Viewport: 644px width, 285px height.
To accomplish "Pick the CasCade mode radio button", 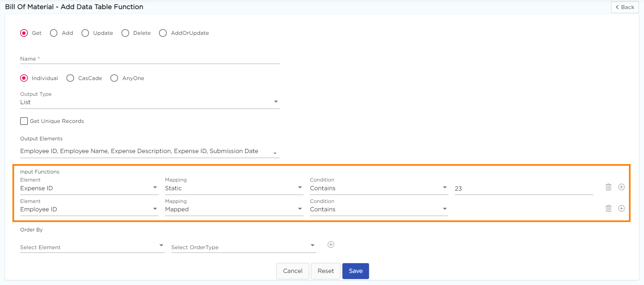I will coord(70,78).
